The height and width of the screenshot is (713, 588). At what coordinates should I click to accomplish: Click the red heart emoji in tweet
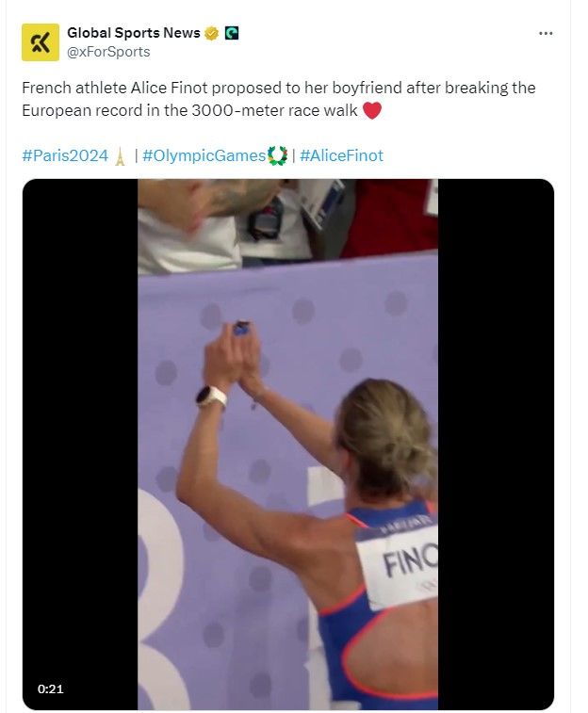372,111
